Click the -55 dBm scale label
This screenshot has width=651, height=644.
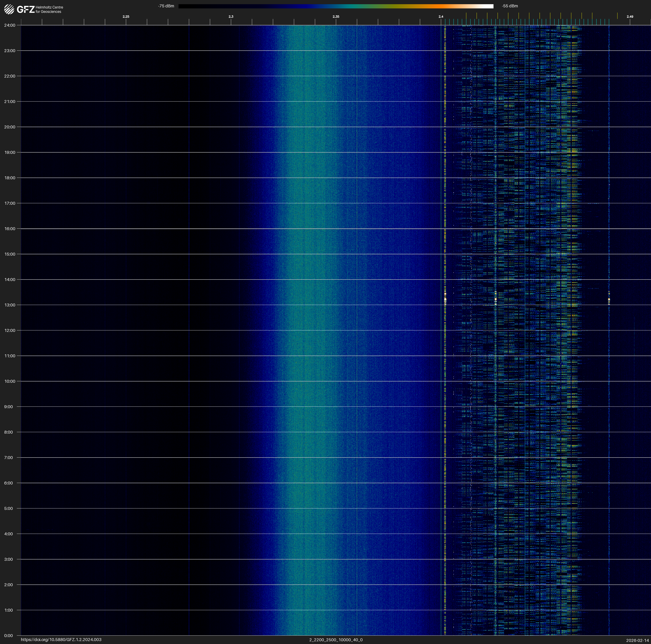tap(510, 6)
